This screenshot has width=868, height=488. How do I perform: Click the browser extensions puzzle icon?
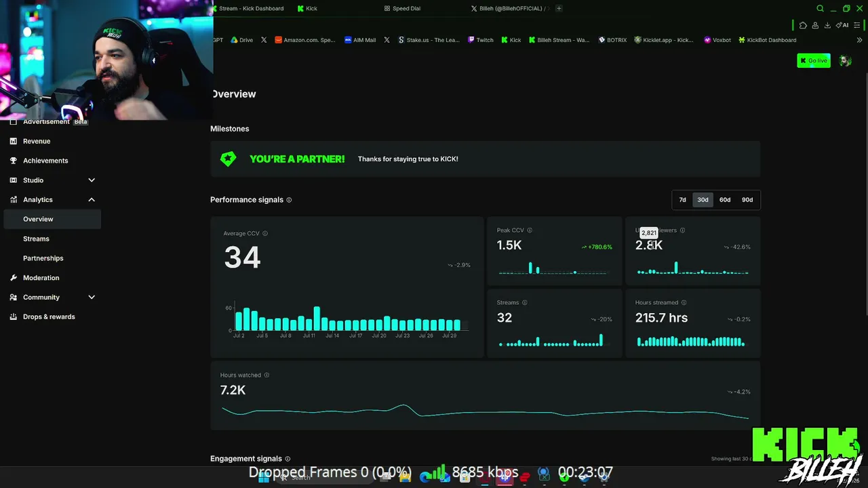(x=803, y=25)
